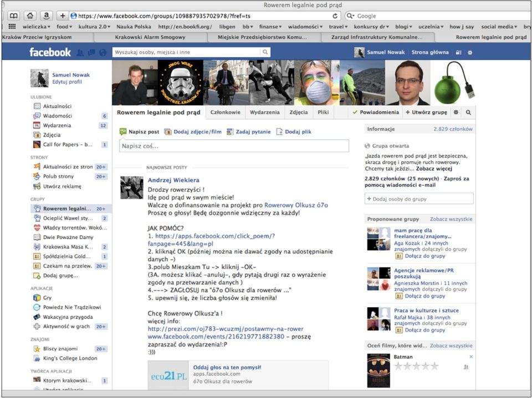Screen dimensions: 532x398
Task: Open Andrzej Wiekiera's profile name link
Action: point(173,180)
